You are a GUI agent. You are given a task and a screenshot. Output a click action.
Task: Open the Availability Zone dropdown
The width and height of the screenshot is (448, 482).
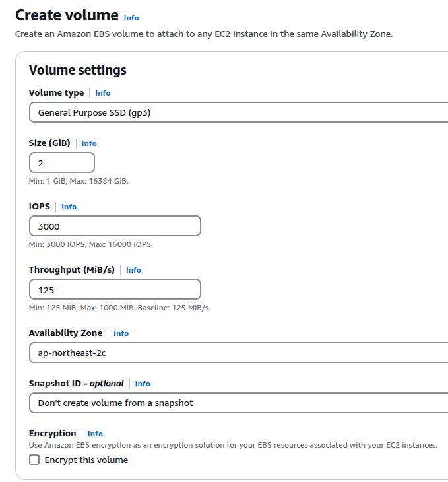[238, 353]
